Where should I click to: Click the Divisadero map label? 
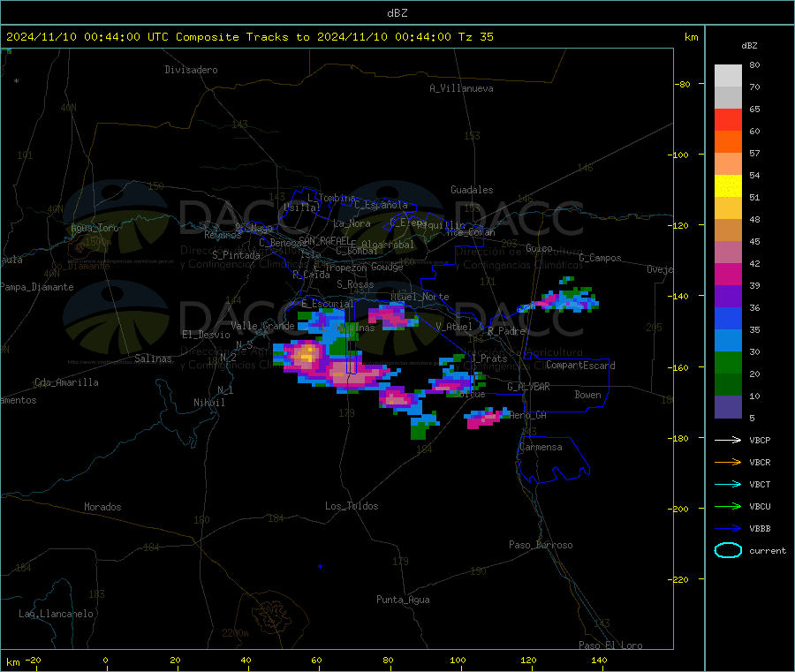coord(191,70)
